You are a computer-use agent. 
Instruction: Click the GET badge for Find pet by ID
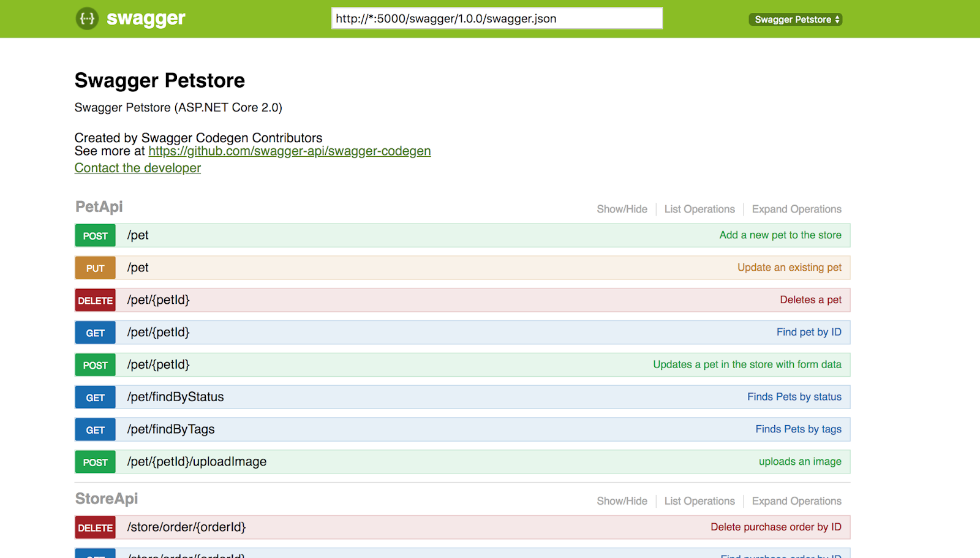[96, 333]
